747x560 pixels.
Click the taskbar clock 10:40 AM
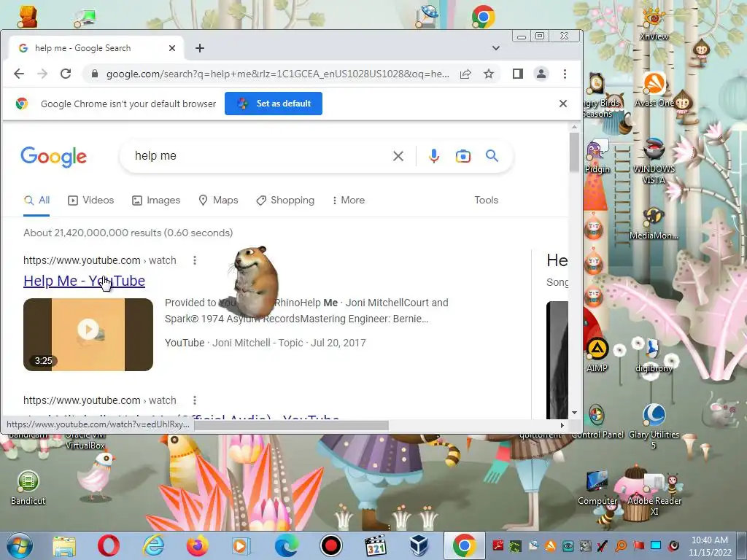click(x=709, y=546)
